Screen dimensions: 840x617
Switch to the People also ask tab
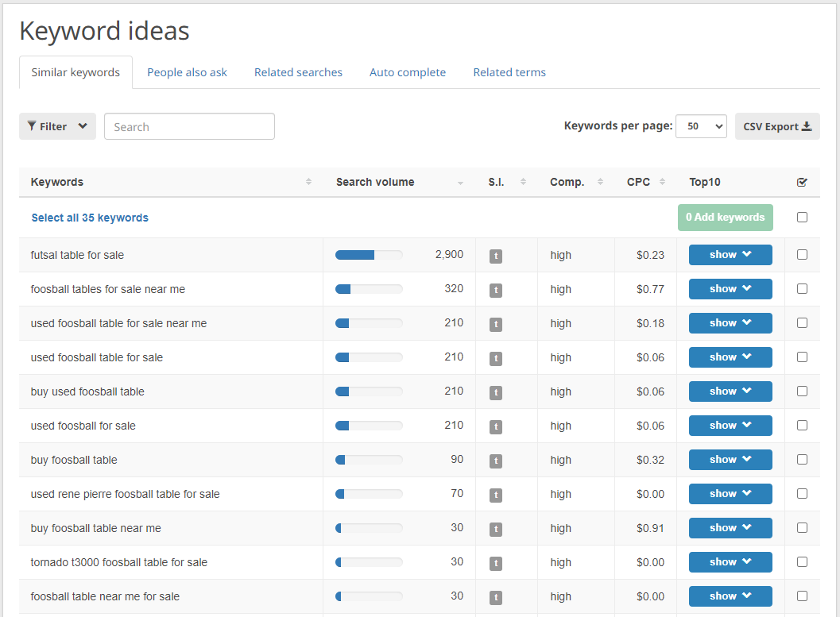[x=187, y=71]
